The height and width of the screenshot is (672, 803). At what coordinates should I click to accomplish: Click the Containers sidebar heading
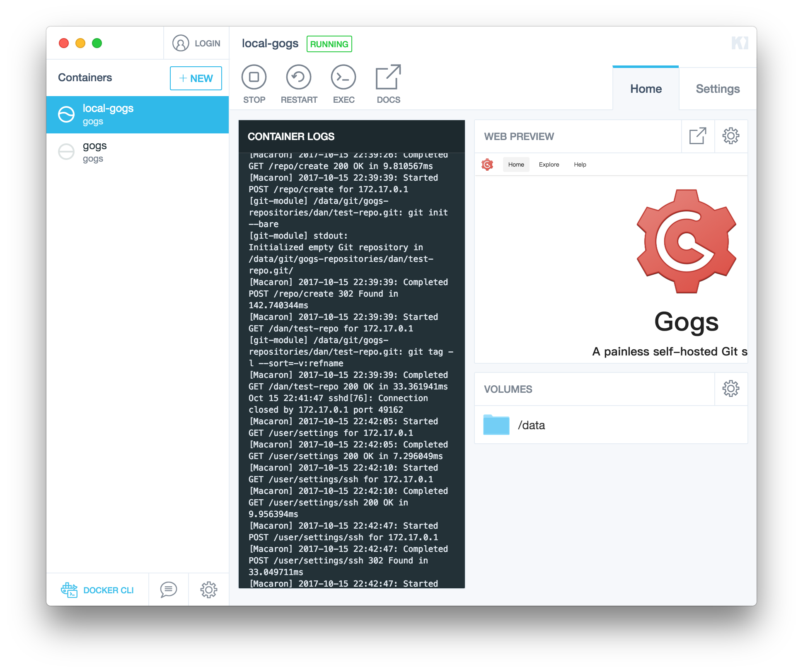pos(85,77)
